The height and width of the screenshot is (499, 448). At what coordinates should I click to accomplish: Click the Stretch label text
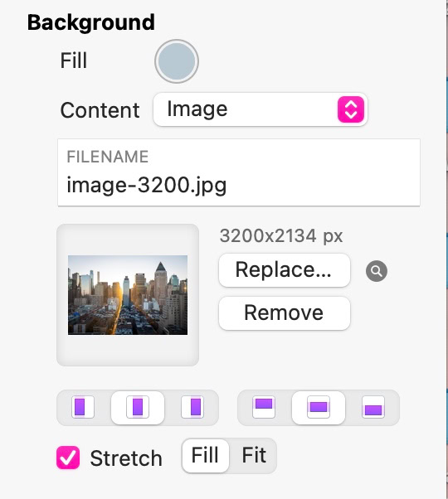tap(126, 458)
